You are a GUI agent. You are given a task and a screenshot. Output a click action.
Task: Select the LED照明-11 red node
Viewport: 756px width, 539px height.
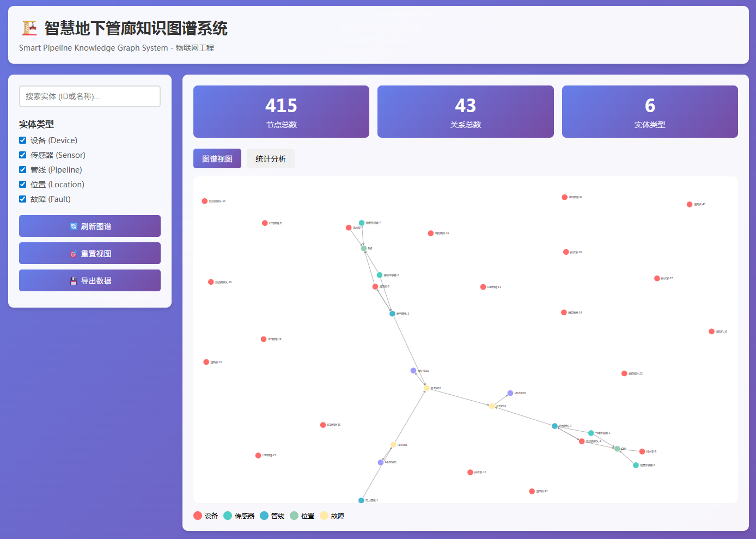point(483,287)
